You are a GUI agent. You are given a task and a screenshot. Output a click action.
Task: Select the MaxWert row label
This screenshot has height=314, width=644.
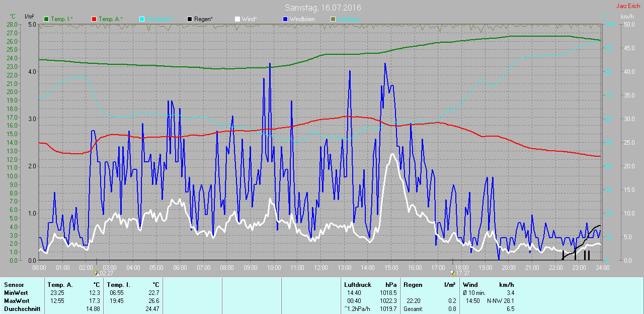pos(17,301)
